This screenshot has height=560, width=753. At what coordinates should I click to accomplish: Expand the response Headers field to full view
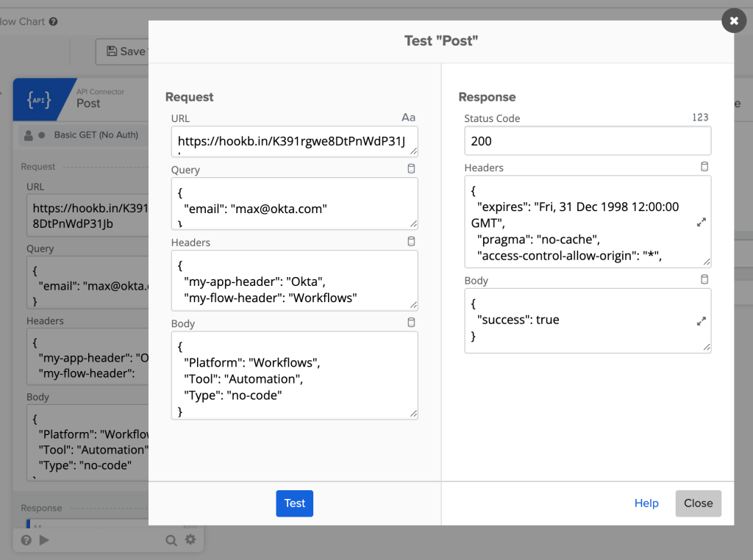pyautogui.click(x=701, y=222)
